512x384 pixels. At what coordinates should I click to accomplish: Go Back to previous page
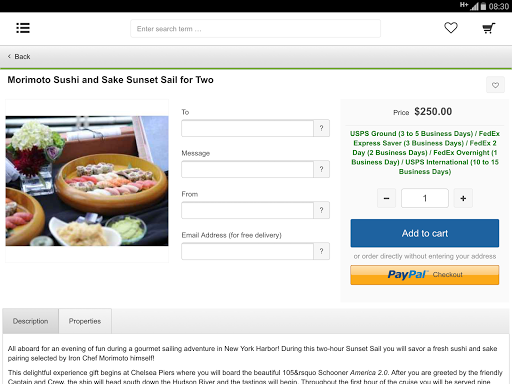(x=19, y=57)
